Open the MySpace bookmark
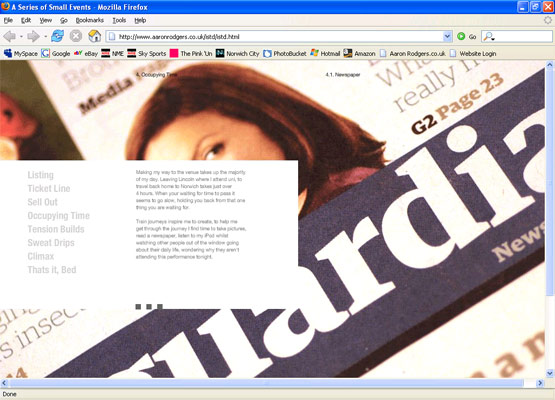The height and width of the screenshot is (400, 555). [21, 53]
